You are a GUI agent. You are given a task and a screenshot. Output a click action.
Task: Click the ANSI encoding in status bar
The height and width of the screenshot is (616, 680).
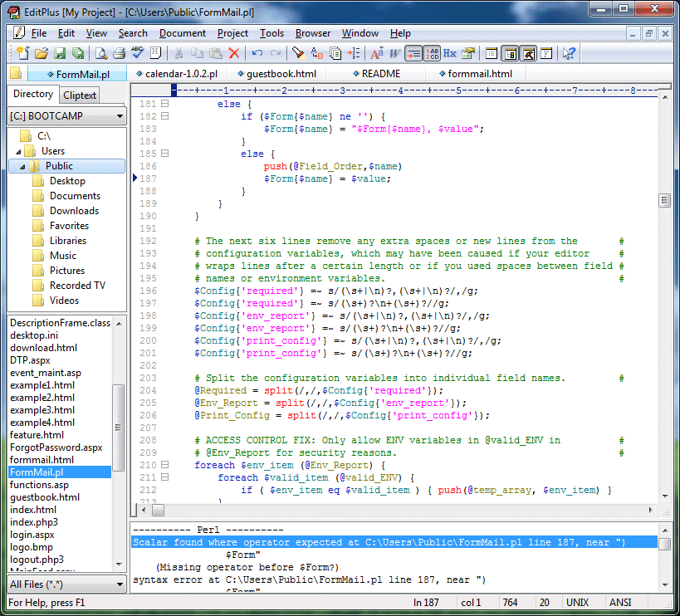click(620, 603)
